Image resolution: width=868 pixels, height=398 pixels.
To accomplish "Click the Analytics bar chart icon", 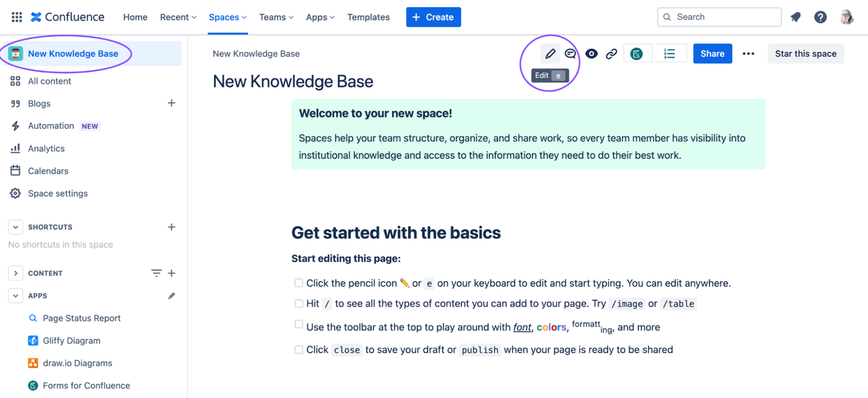I will point(15,149).
